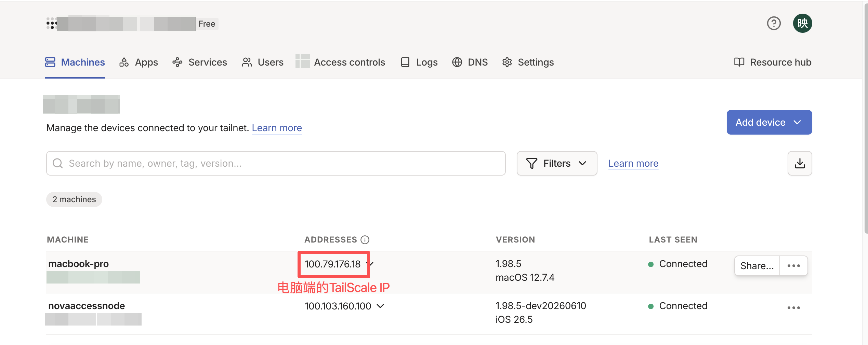Open the help question mark icon

pos(774,24)
